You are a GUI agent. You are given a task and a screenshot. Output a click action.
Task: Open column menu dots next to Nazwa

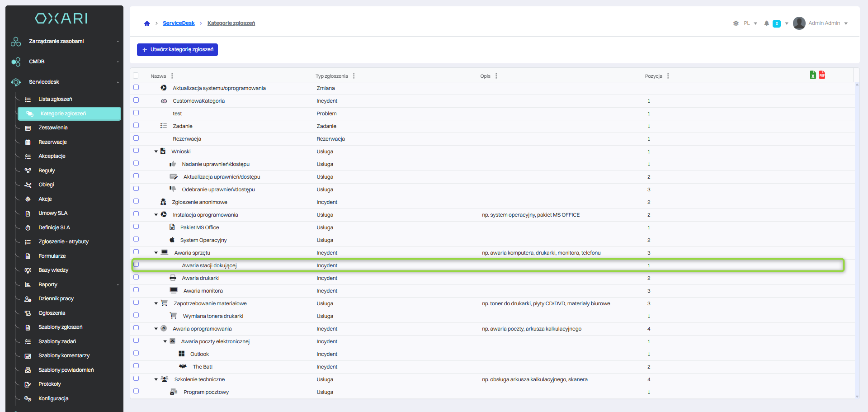pos(172,76)
